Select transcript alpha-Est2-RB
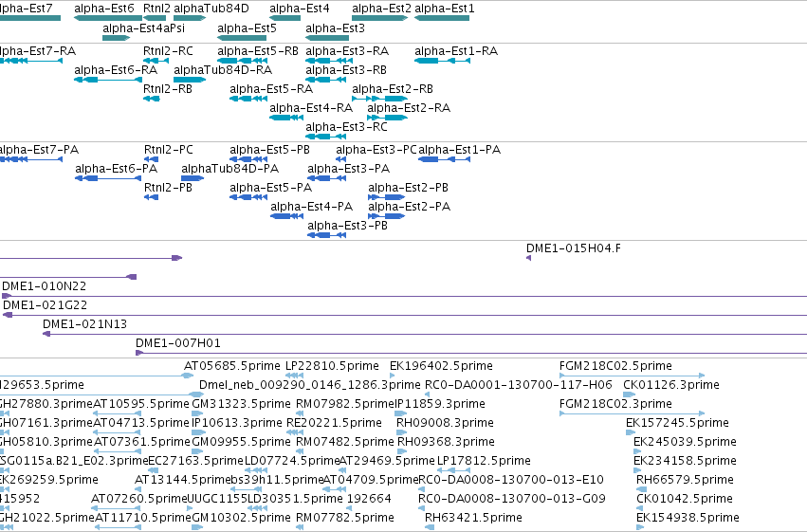 [380, 99]
